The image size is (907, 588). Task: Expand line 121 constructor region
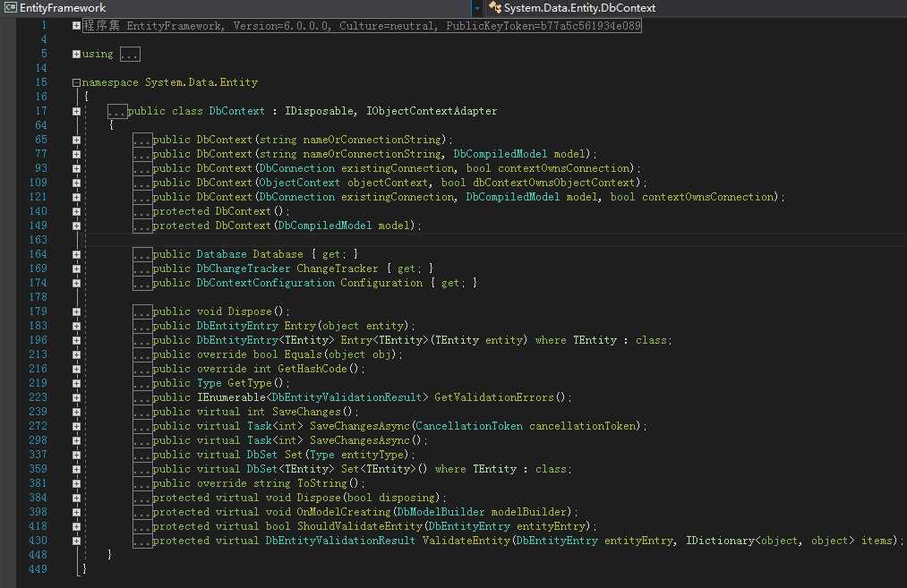(x=76, y=197)
